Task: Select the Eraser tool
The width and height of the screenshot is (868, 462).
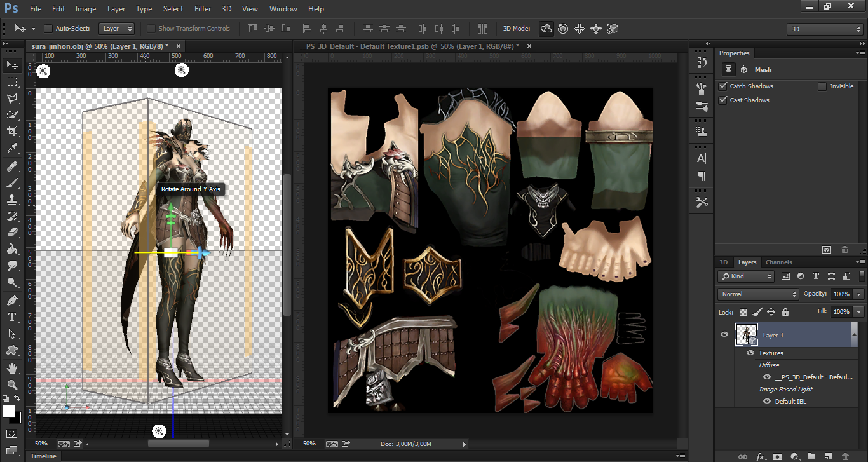Action: coord(11,233)
